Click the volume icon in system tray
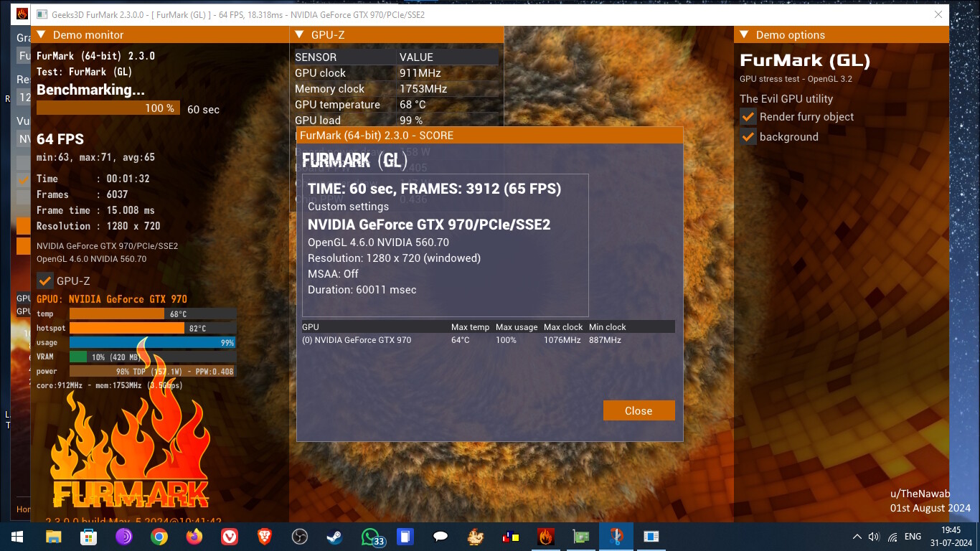The height and width of the screenshot is (551, 980). coord(874,537)
